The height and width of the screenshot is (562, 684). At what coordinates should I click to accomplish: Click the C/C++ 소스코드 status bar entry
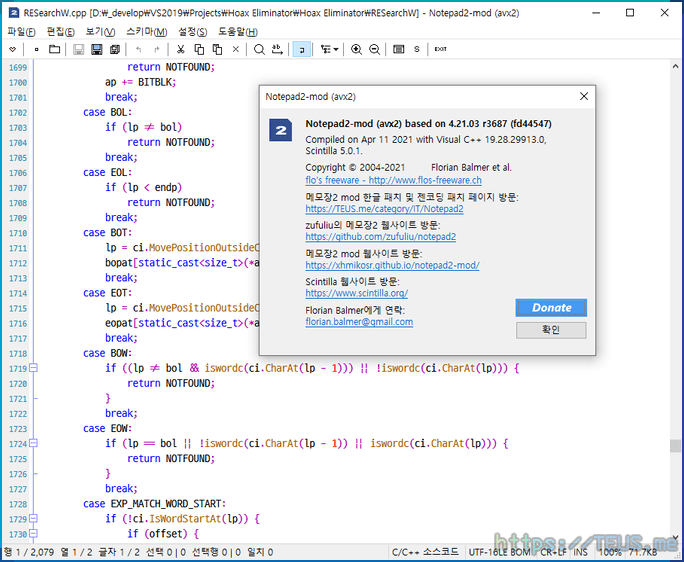pos(425,552)
